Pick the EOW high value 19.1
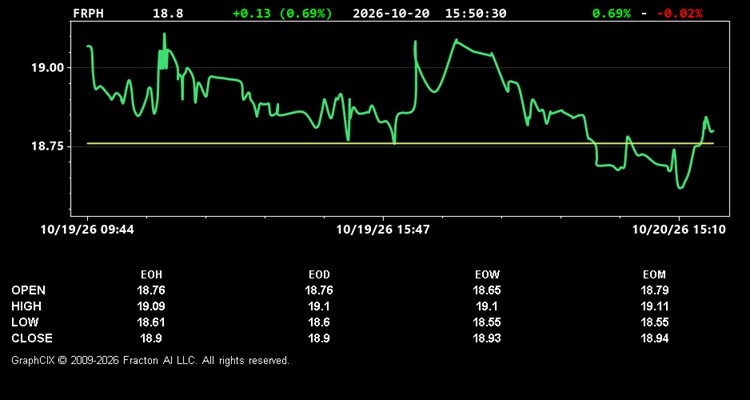 click(487, 306)
